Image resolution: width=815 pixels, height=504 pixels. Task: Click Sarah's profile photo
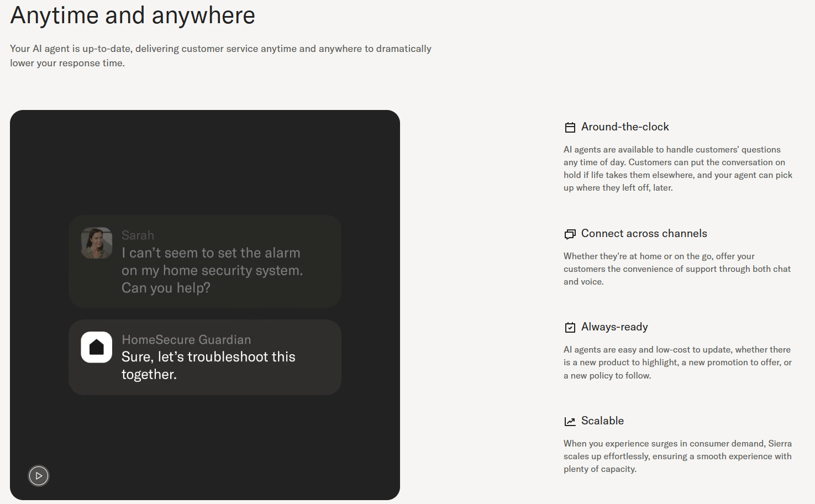click(97, 243)
